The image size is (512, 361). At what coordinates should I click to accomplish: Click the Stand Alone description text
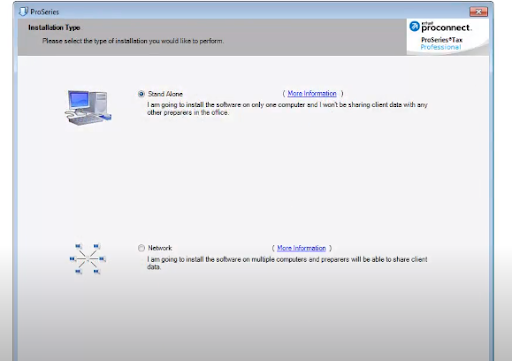click(287, 109)
